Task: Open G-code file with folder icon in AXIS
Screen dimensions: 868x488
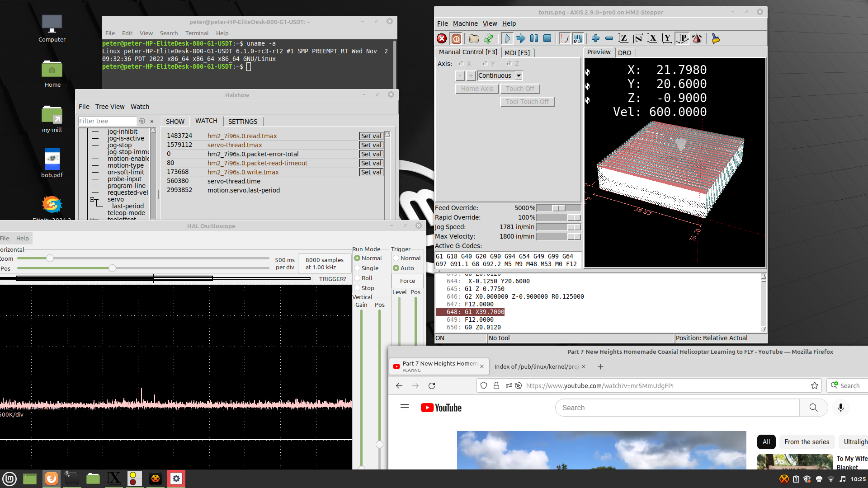Action: (x=474, y=39)
